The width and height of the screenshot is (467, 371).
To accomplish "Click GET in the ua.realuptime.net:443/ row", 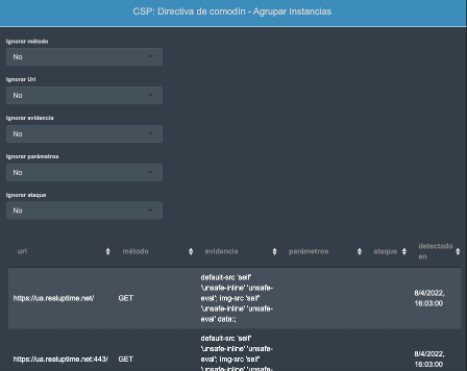I will [126, 359].
